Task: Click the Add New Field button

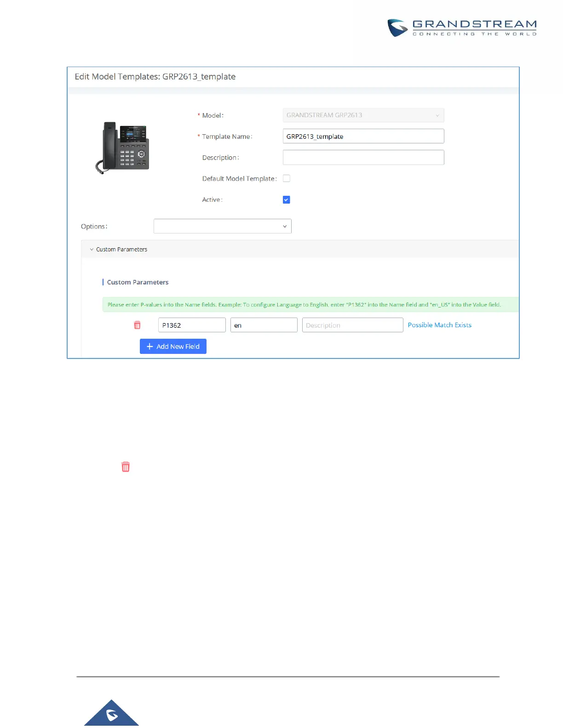Action: [x=173, y=347]
